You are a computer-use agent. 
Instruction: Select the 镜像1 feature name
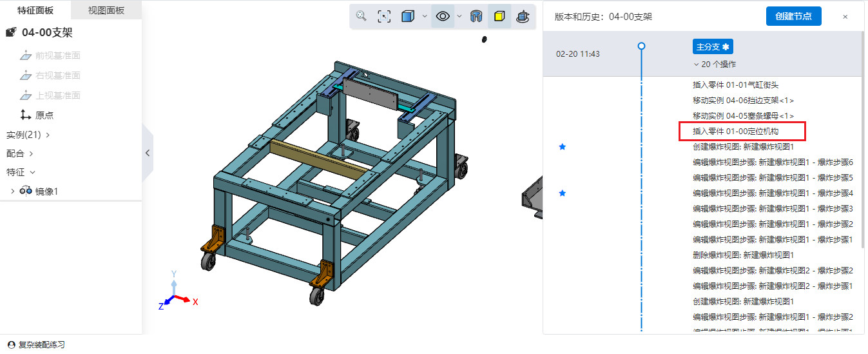(x=46, y=192)
